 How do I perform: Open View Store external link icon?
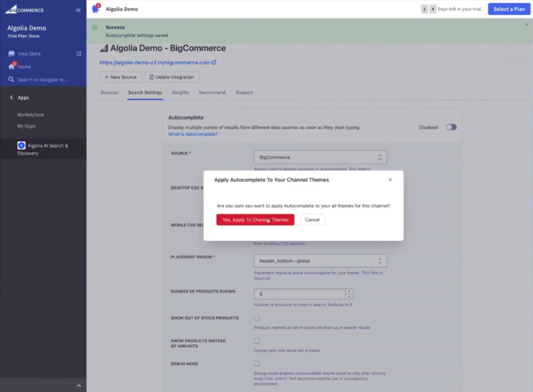click(x=79, y=54)
